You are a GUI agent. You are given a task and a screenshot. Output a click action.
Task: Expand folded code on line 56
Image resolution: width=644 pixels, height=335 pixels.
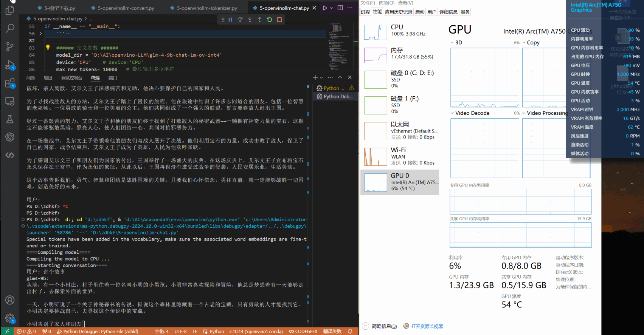pyautogui.click(x=41, y=34)
